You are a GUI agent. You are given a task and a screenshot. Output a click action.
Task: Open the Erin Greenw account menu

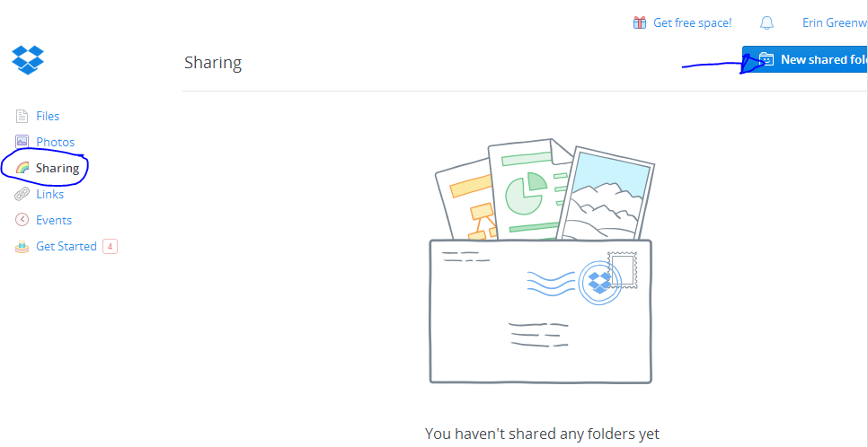point(835,22)
